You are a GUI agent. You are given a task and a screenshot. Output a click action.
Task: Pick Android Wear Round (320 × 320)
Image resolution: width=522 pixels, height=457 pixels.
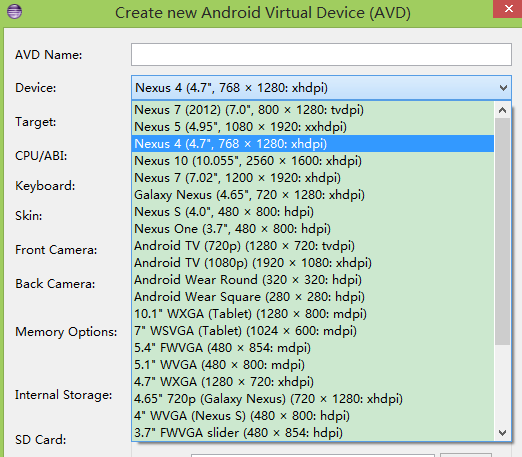313,280
